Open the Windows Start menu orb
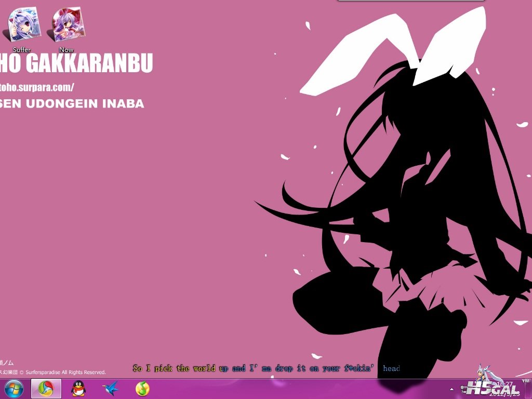Screen dimensions: 532x399 (14, 389)
